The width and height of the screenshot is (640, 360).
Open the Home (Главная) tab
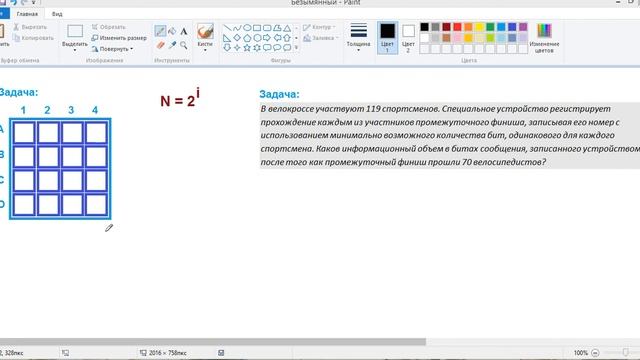click(27, 14)
